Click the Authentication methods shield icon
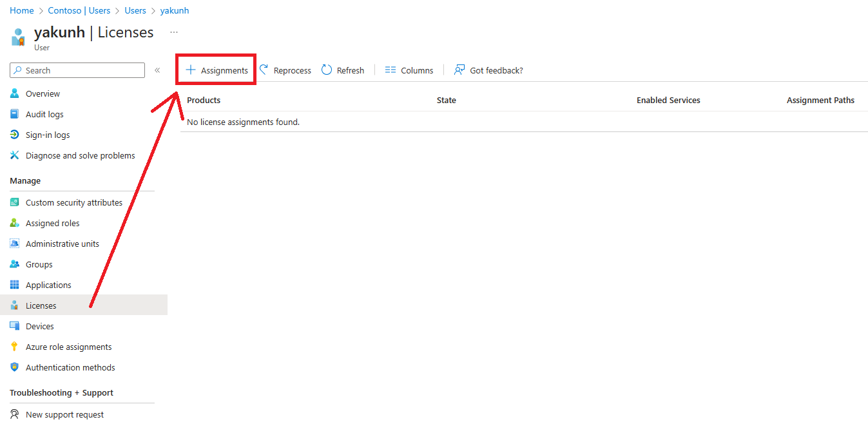This screenshot has width=868, height=433. click(x=14, y=367)
